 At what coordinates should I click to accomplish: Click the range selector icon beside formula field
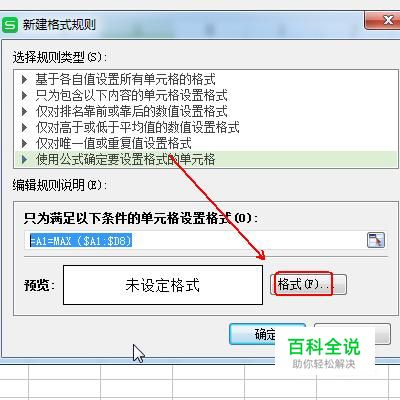click(376, 240)
